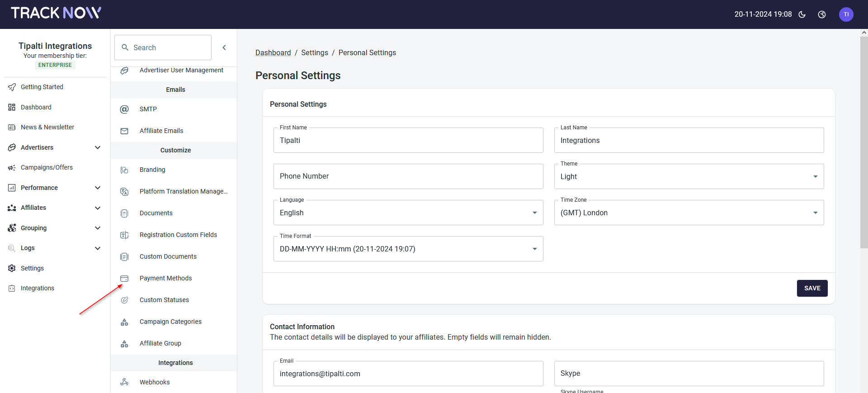
Task: Expand the Performance sidebar section
Action: coord(98,188)
